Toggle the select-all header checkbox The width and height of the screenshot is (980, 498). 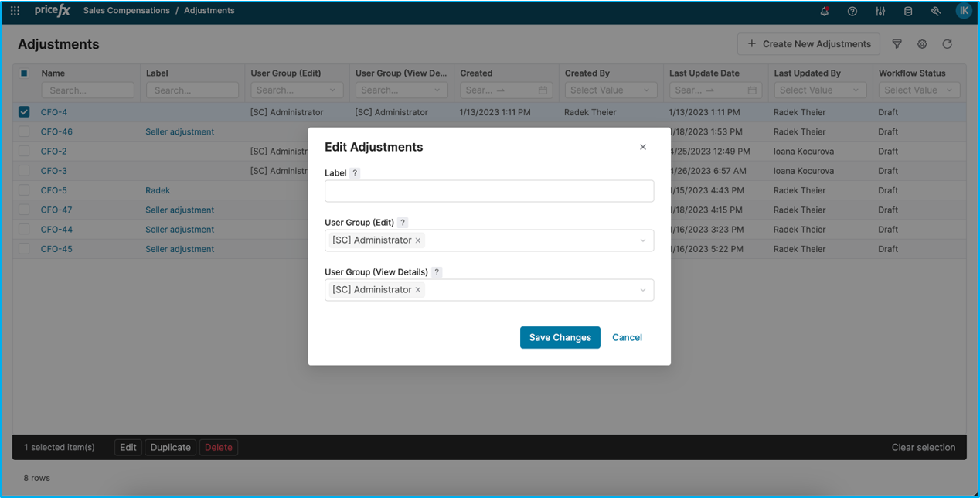24,73
